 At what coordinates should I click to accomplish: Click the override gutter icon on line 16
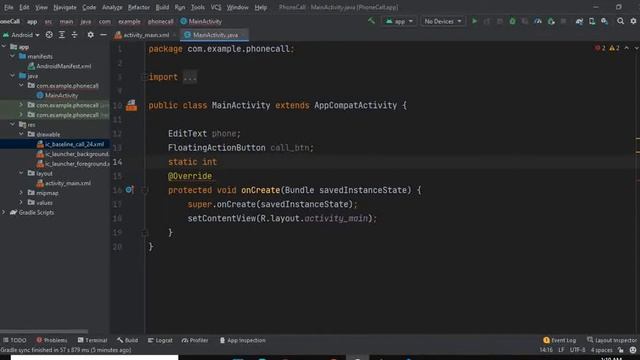[x=129, y=190]
